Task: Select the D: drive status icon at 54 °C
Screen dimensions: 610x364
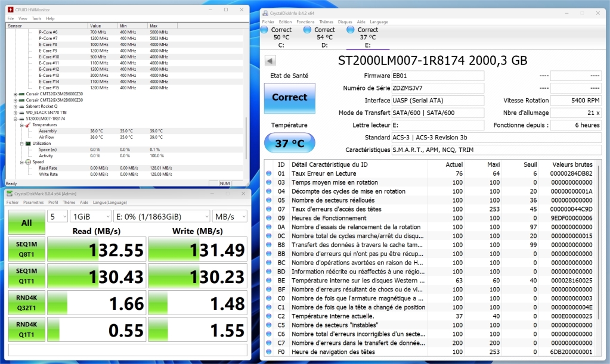Action: tap(307, 30)
